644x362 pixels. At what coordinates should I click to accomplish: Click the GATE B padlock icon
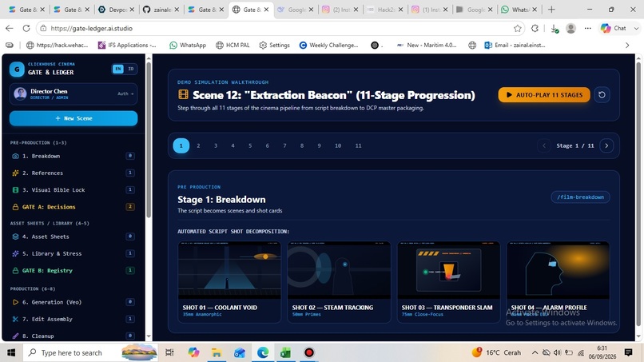(x=15, y=270)
